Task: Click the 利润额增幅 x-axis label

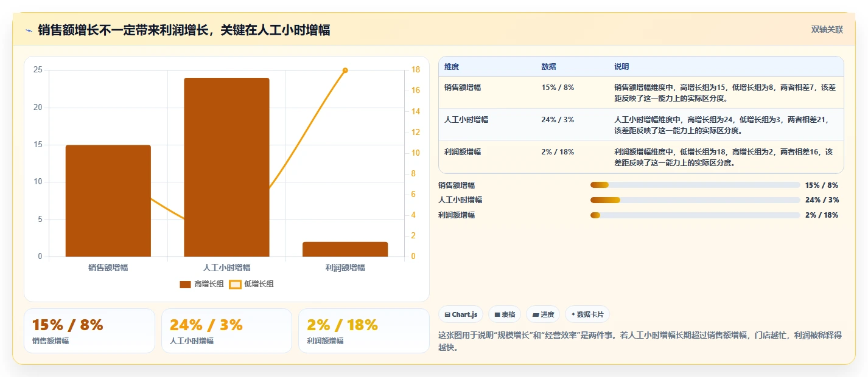Action: [x=345, y=268]
